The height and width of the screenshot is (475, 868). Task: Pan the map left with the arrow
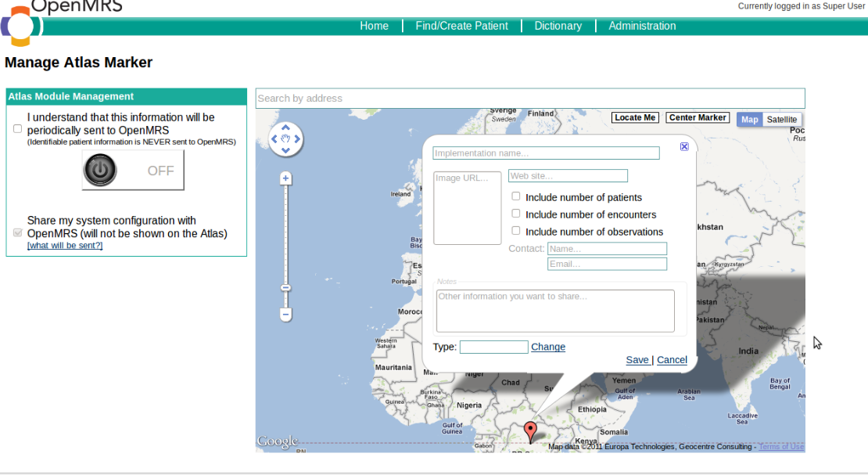click(x=274, y=139)
